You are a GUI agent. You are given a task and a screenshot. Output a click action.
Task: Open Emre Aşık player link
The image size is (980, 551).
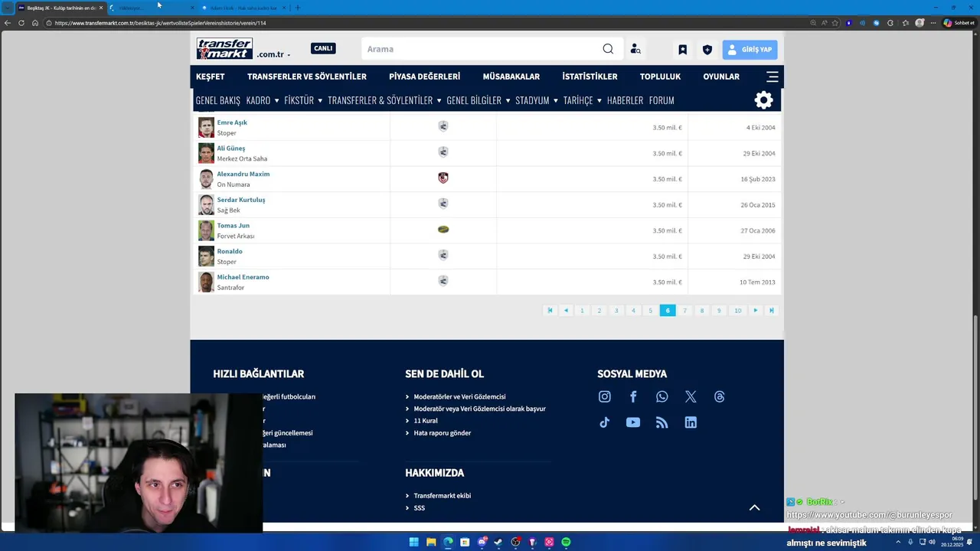(x=232, y=122)
